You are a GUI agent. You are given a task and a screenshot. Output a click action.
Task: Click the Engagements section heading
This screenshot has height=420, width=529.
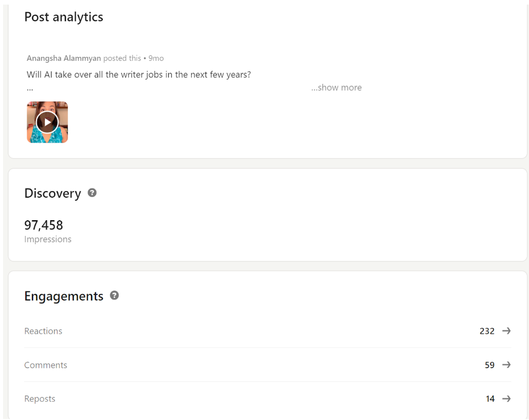[64, 296]
